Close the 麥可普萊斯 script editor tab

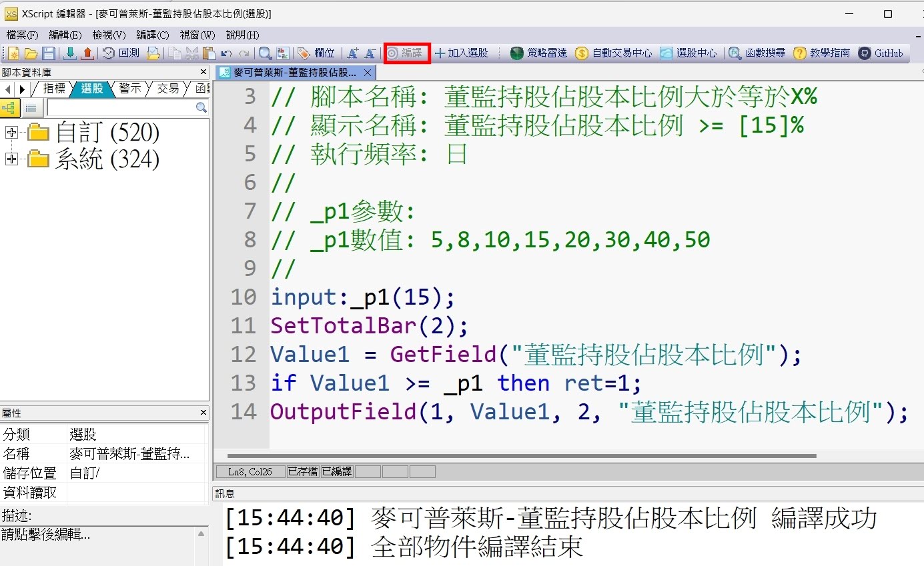tap(368, 72)
